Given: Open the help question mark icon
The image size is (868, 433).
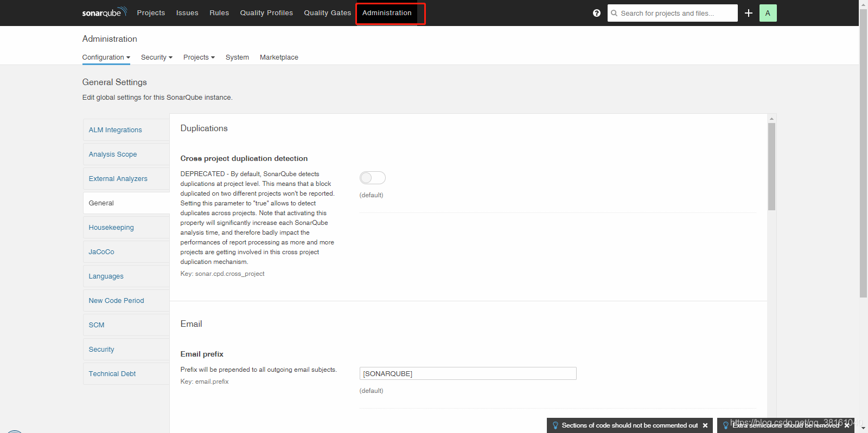Looking at the screenshot, I should click(x=597, y=13).
